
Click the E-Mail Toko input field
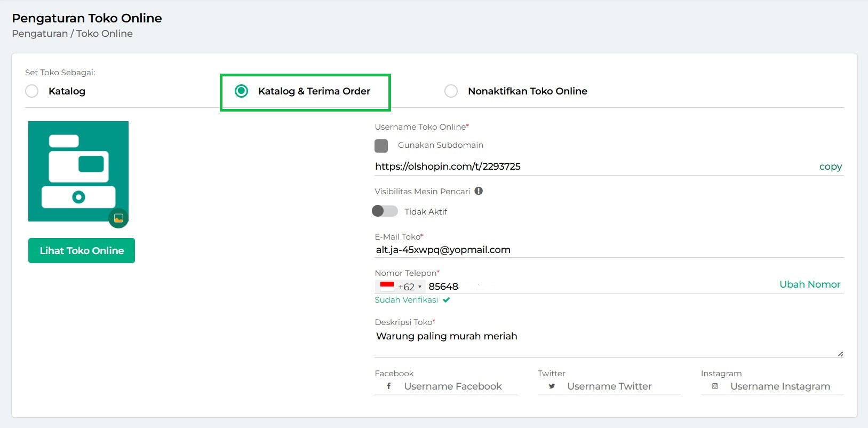pyautogui.click(x=608, y=250)
